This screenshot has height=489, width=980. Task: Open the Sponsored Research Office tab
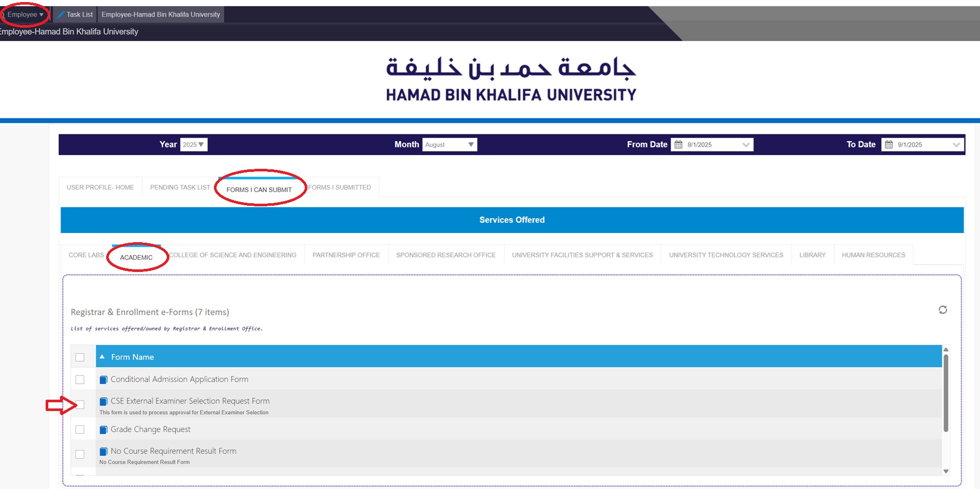click(x=446, y=255)
